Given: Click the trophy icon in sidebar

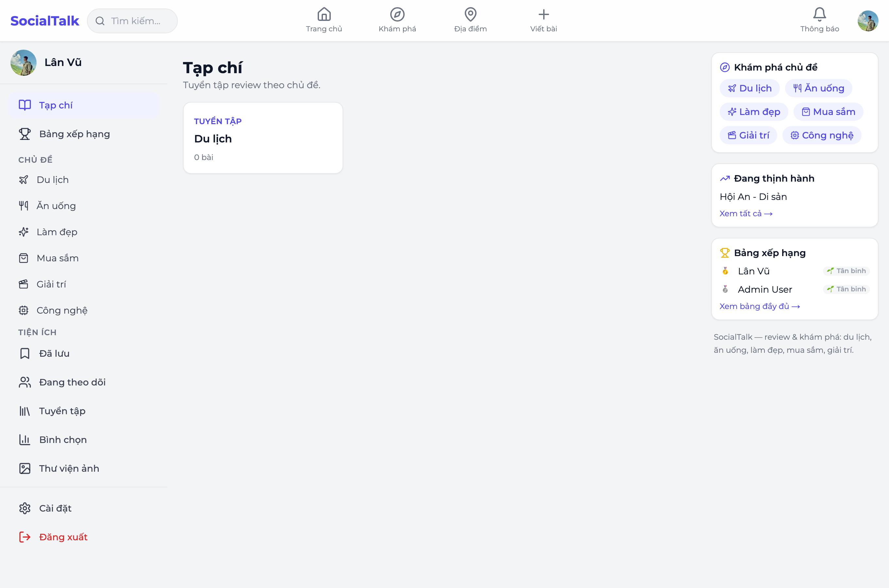Looking at the screenshot, I should [25, 134].
